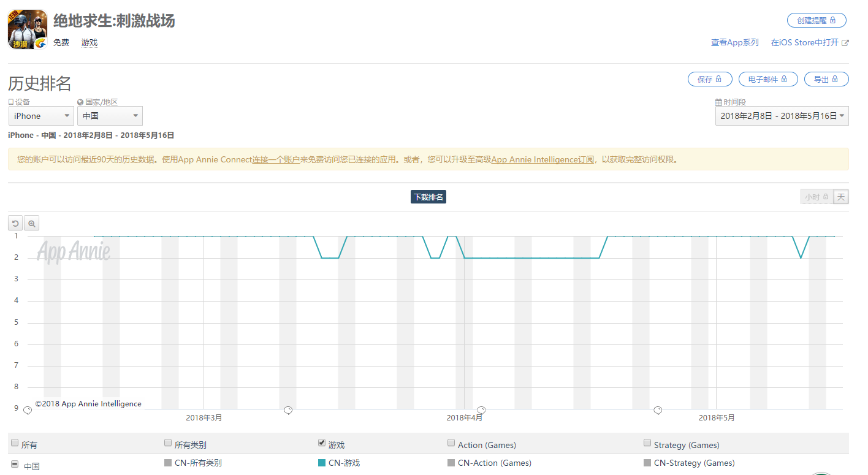Uncheck the 游戏 checkbox

tap(322, 443)
